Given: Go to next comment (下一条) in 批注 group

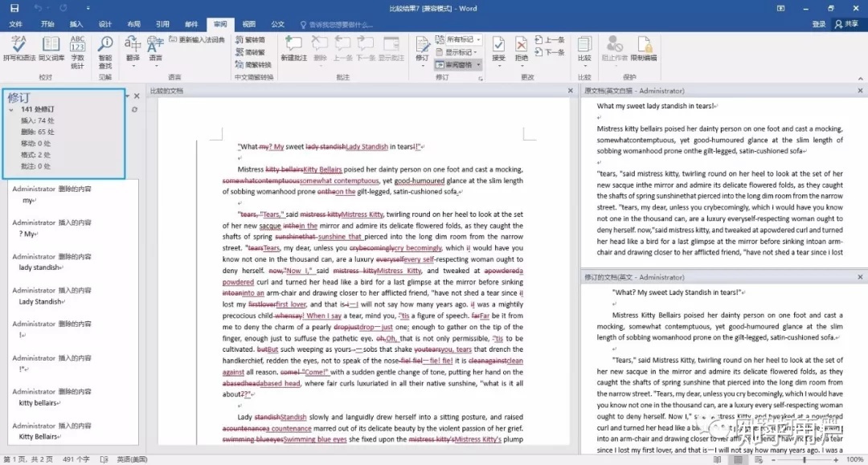Looking at the screenshot, I should (x=366, y=48).
